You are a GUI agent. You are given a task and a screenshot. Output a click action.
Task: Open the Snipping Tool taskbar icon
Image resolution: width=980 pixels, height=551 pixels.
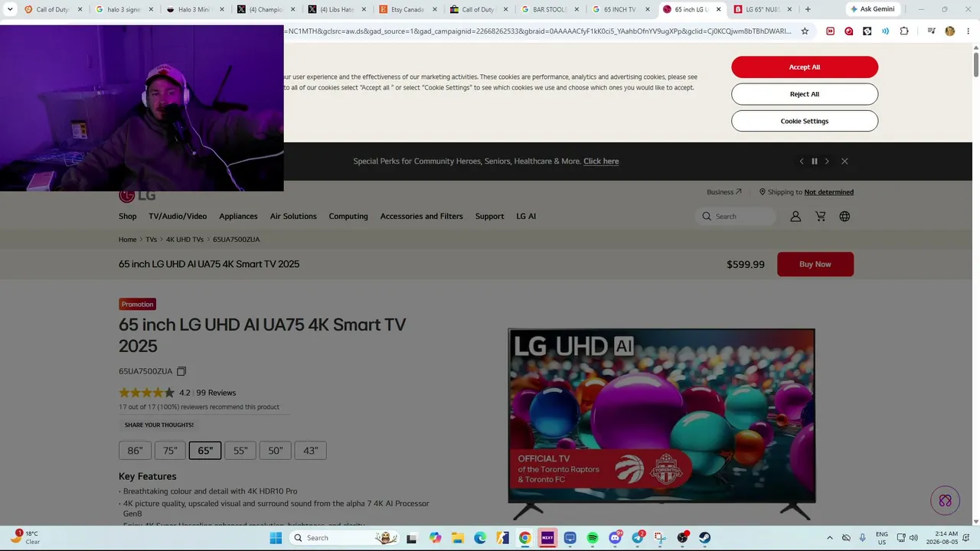660,538
